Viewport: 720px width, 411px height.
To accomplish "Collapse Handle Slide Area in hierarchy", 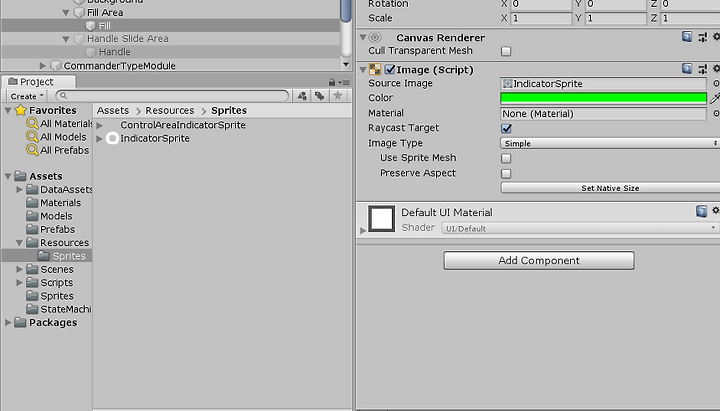I will [x=66, y=39].
